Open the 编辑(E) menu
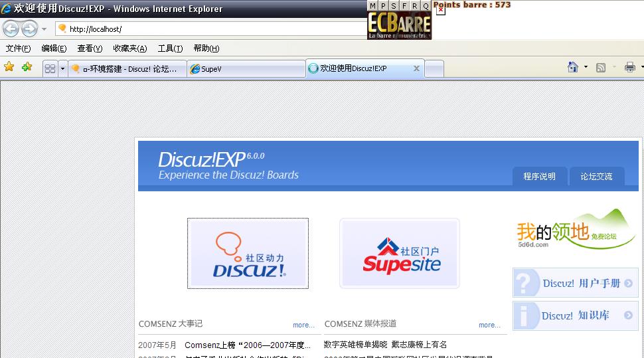644x358 pixels. coord(54,48)
